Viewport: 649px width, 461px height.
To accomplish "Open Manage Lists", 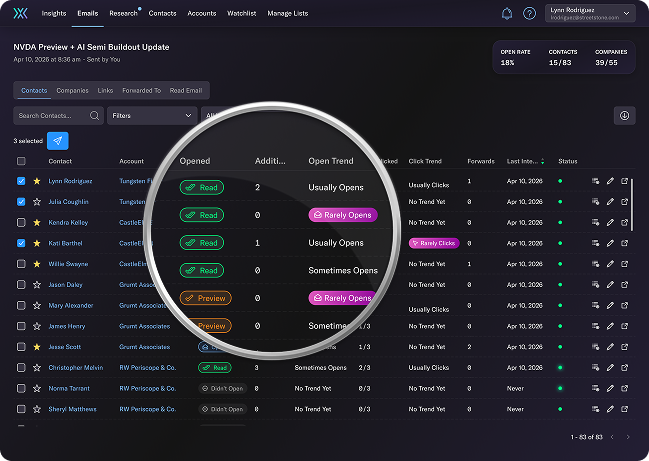I will [288, 13].
